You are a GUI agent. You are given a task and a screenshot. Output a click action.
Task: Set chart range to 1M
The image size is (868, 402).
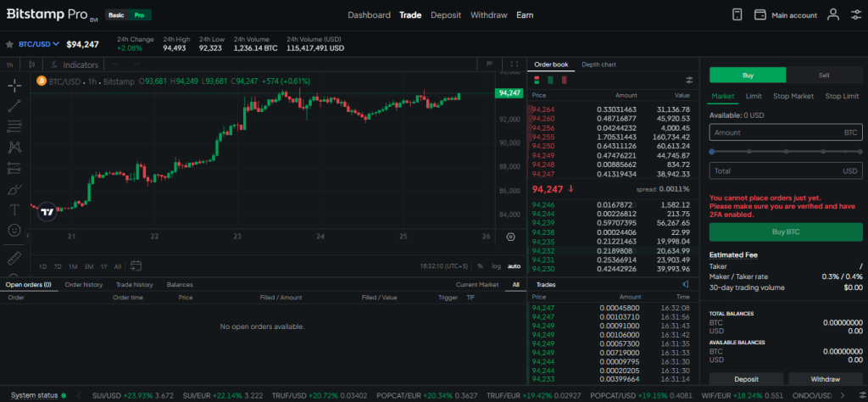(73, 266)
